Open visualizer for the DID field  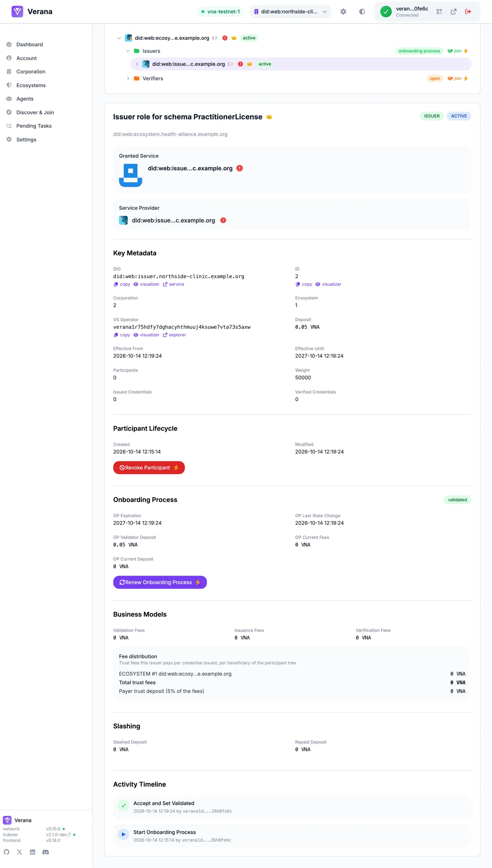[146, 284]
